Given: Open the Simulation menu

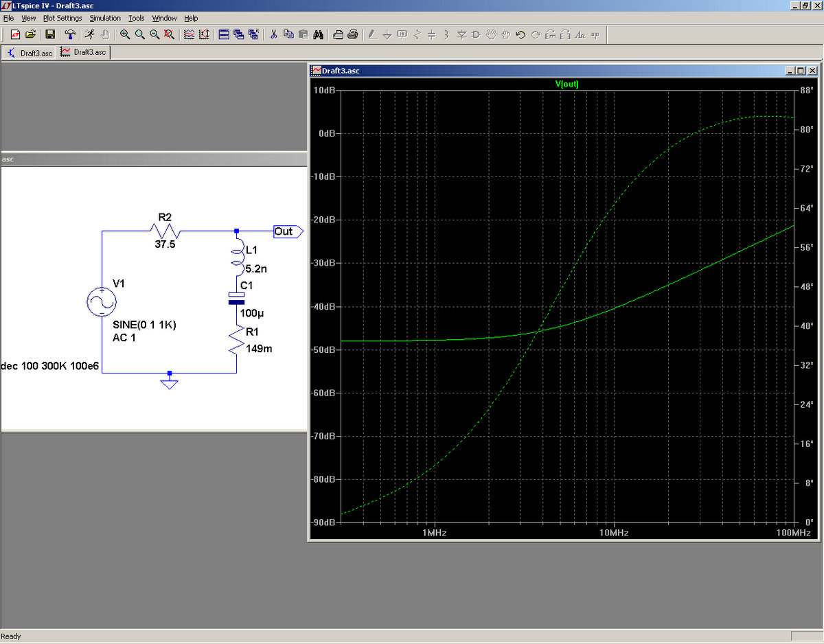Looking at the screenshot, I should 105,18.
